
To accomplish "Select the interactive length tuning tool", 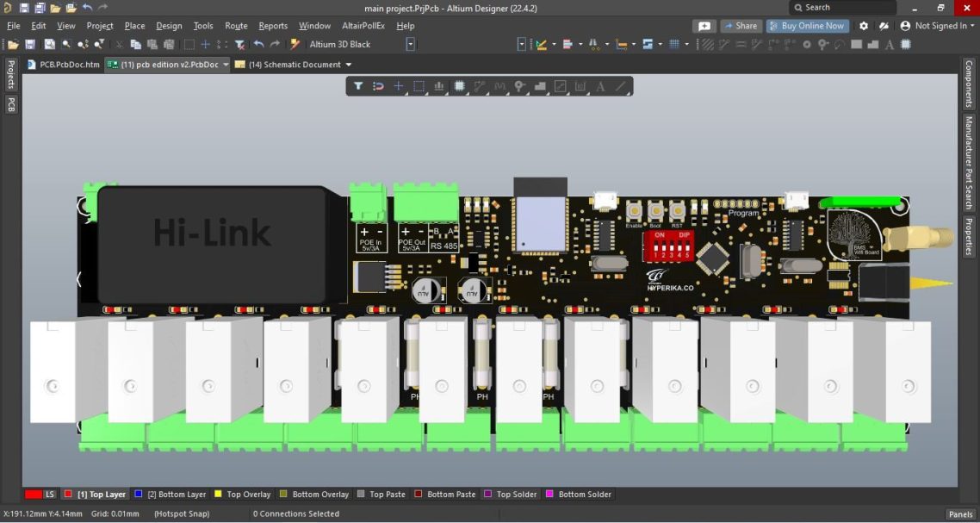I will 499,86.
